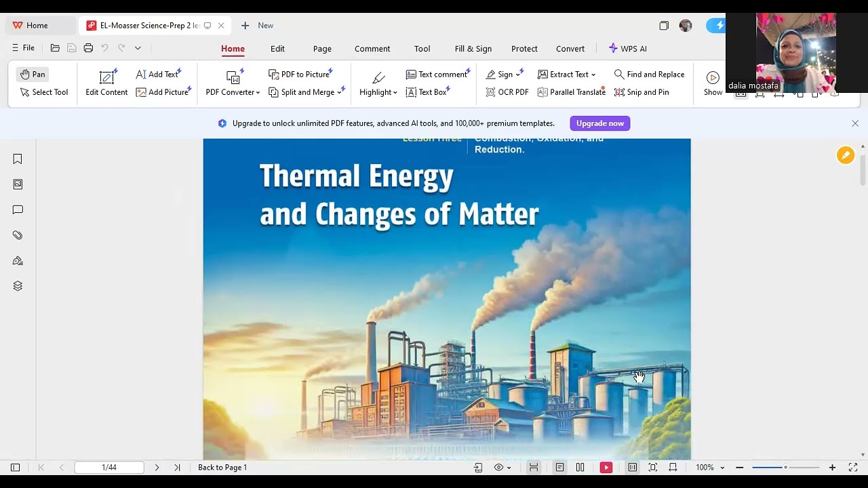Enter full screen mode icon
This screenshot has height=488, width=868.
[853, 468]
